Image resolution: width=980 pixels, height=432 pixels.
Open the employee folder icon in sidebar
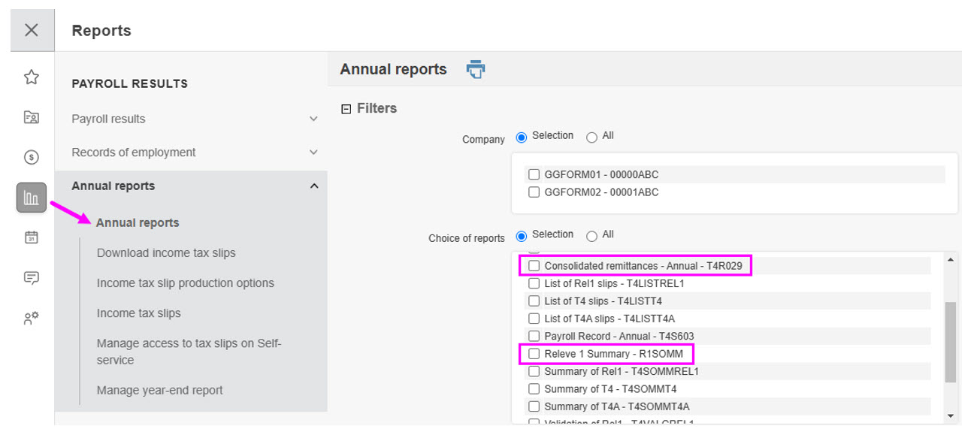pyautogui.click(x=32, y=117)
